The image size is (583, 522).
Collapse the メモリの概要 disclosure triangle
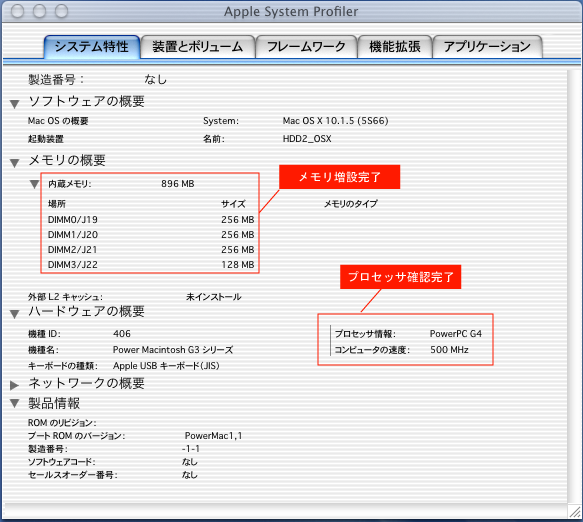15,163
